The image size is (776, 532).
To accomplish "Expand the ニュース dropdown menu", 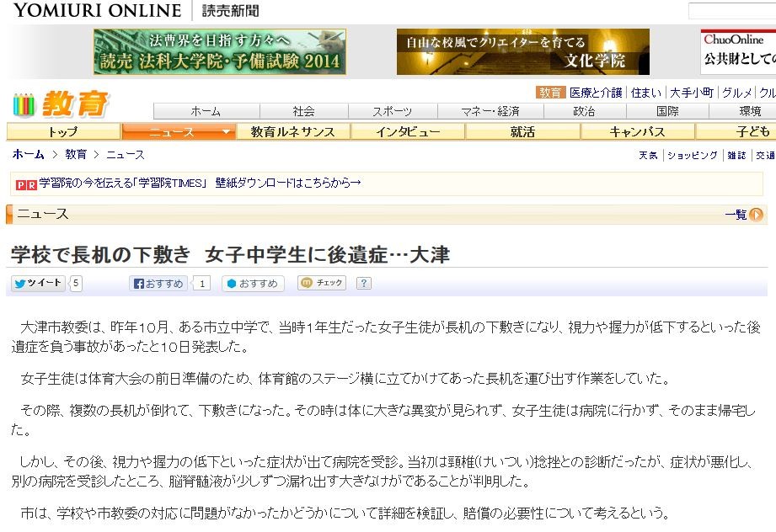I will [178, 131].
